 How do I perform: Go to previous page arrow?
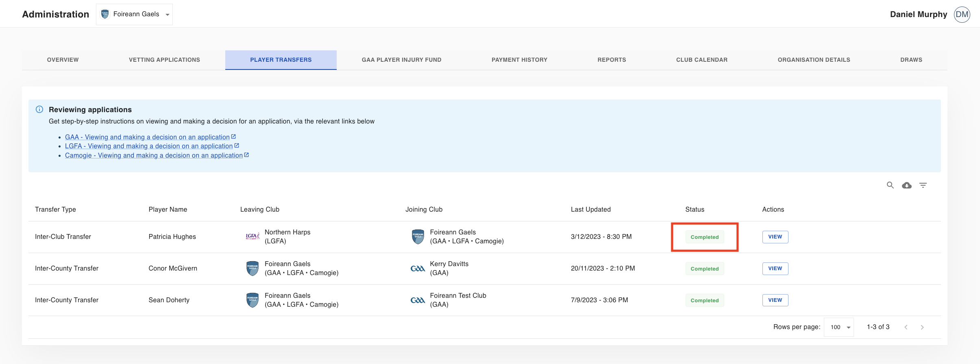pyautogui.click(x=906, y=327)
